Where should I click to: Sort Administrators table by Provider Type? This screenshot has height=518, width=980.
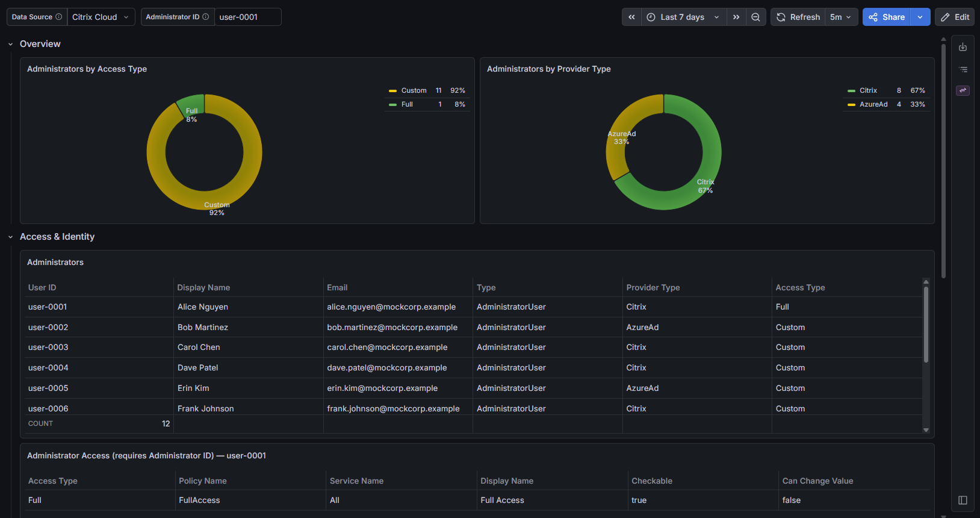(x=653, y=287)
